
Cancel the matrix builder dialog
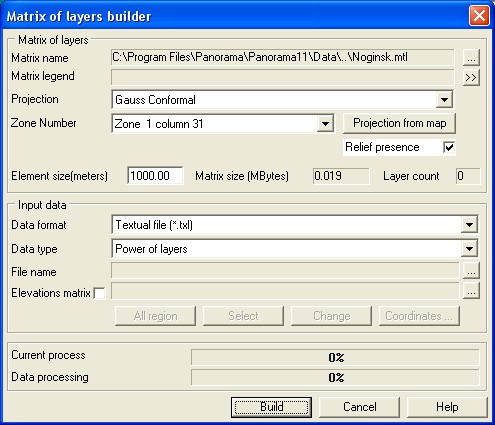[359, 407]
